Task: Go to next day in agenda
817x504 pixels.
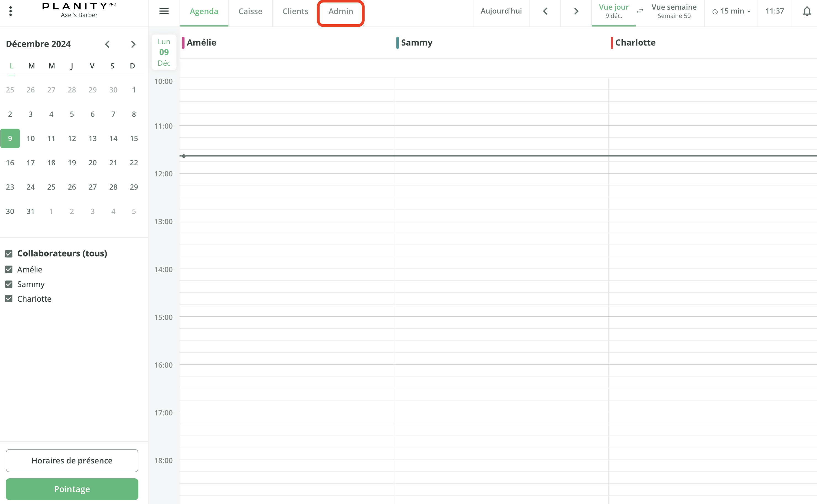Action: coord(576,11)
